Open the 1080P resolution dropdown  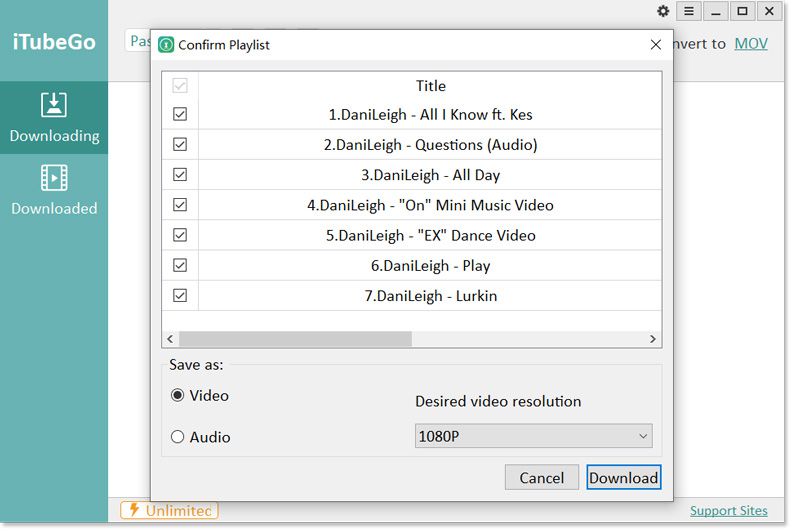534,436
